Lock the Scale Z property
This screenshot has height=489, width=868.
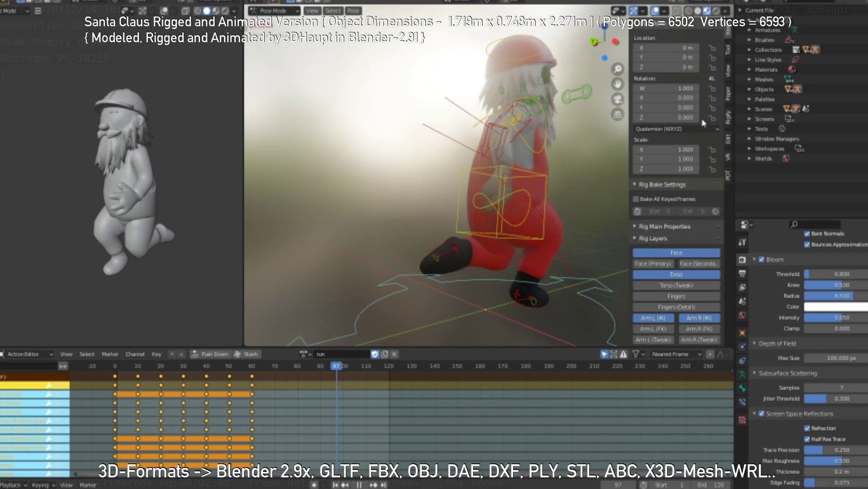pos(712,169)
